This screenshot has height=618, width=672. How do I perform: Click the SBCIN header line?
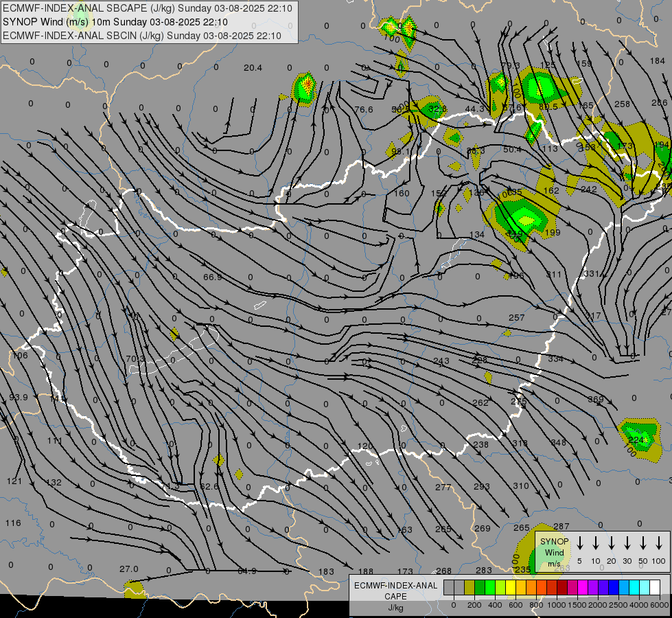point(142,36)
